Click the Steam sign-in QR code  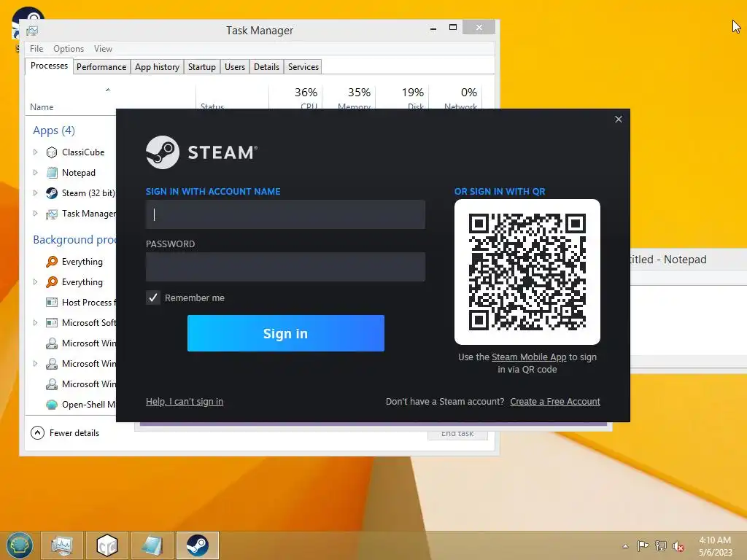(527, 272)
